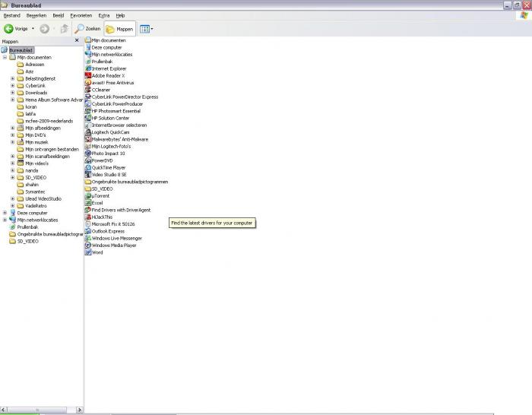Select HP Photosmart Essential icon
The width and height of the screenshot is (532, 415).
click(88, 111)
